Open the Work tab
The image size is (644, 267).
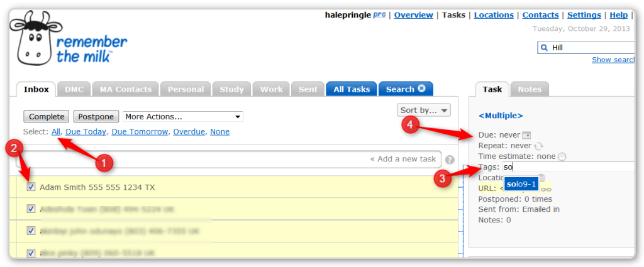[x=271, y=89]
